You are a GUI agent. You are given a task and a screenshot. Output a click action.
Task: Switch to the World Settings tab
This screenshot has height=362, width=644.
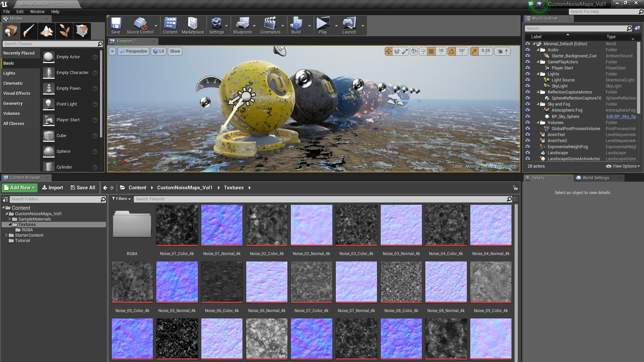pyautogui.click(x=596, y=178)
